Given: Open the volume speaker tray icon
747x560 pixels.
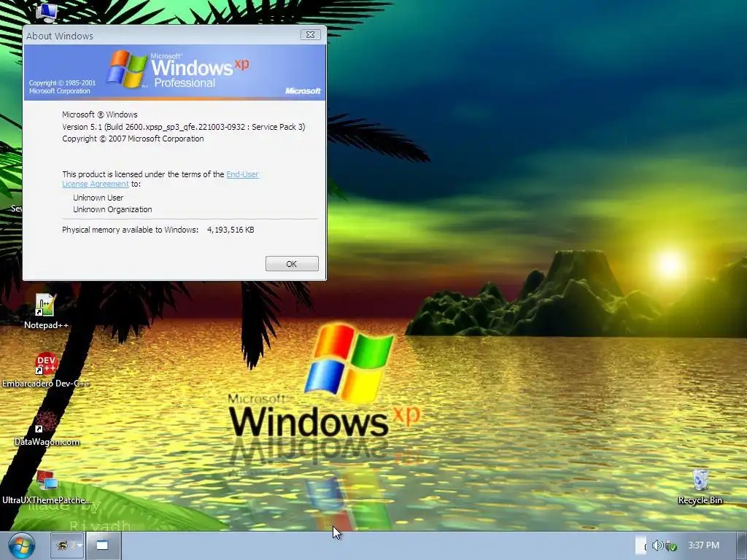Looking at the screenshot, I should (x=657, y=545).
